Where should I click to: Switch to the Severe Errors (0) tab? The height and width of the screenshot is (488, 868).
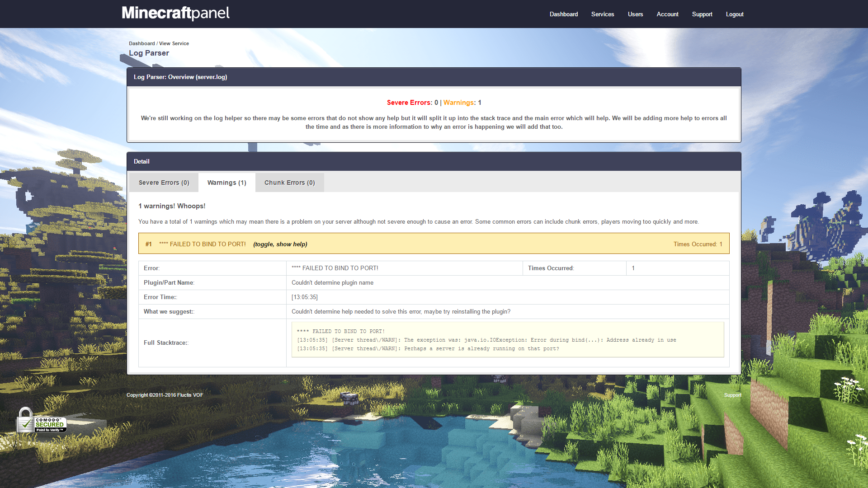tap(164, 182)
